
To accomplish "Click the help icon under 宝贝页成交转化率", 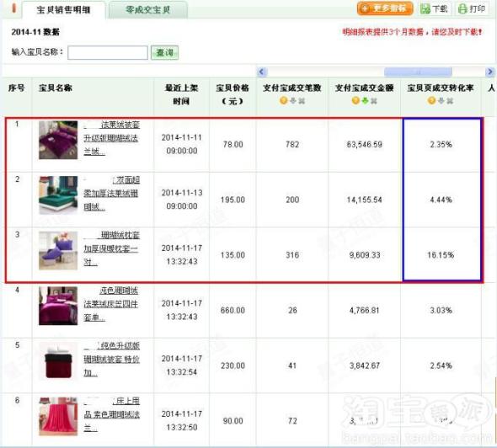I will [x=431, y=100].
